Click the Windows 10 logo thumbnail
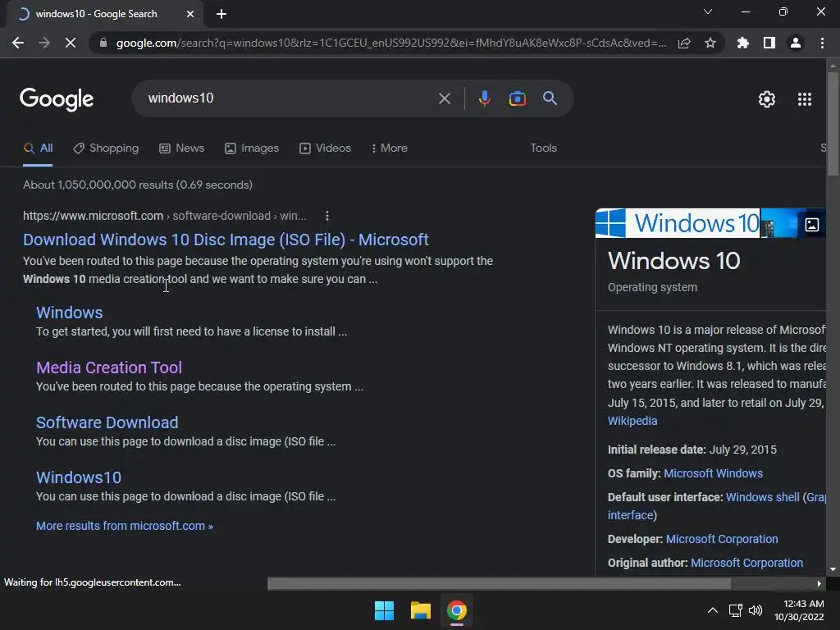This screenshot has height=630, width=840. coord(678,223)
